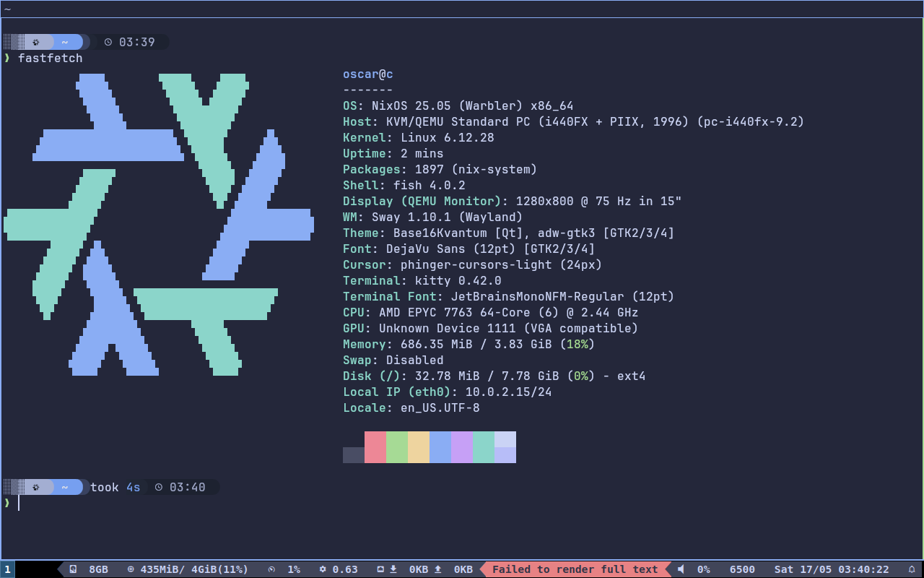Click the disk icon beside 8GB
924x578 pixels.
point(73,569)
